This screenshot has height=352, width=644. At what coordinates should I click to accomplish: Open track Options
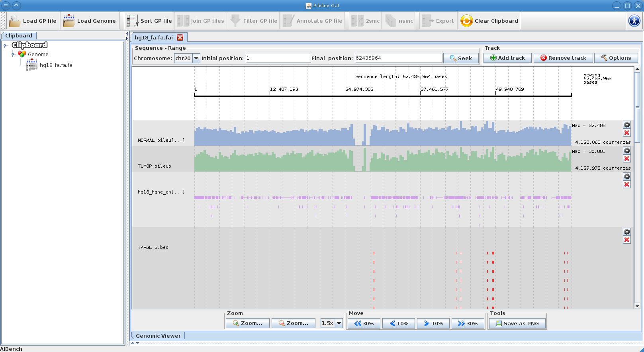(x=616, y=58)
